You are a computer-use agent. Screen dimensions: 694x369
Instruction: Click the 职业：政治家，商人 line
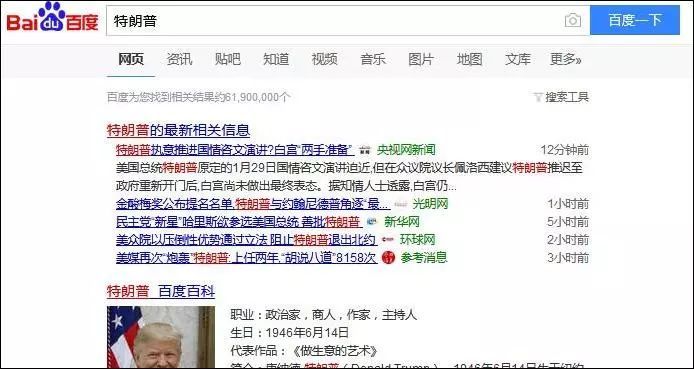pos(324,315)
